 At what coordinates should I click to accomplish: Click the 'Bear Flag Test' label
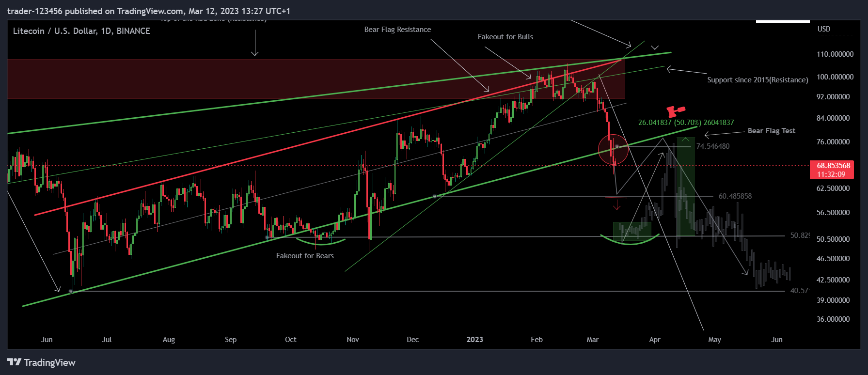[771, 131]
